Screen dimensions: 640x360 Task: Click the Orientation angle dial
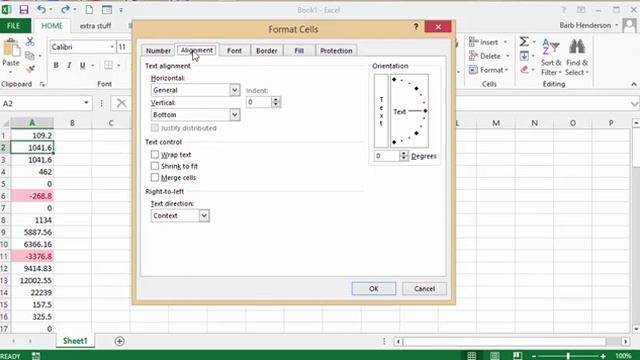pyautogui.click(x=410, y=111)
